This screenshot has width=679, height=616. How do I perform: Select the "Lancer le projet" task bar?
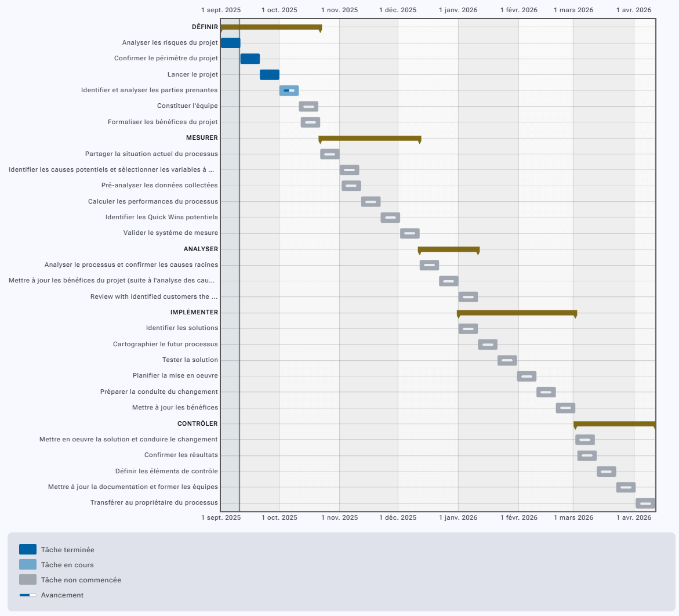point(270,75)
